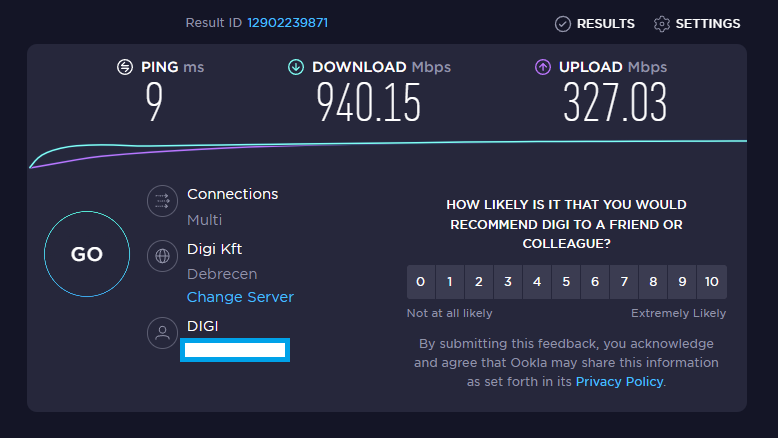Click the download arrow icon
The height and width of the screenshot is (438, 778).
pos(296,67)
